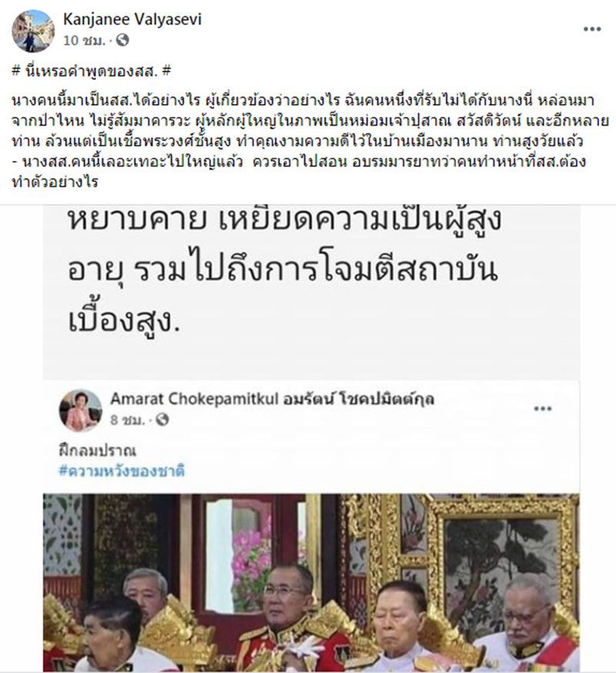Open the hashtag #ความหวังของชาติ
616x673 pixels.
tap(122, 470)
